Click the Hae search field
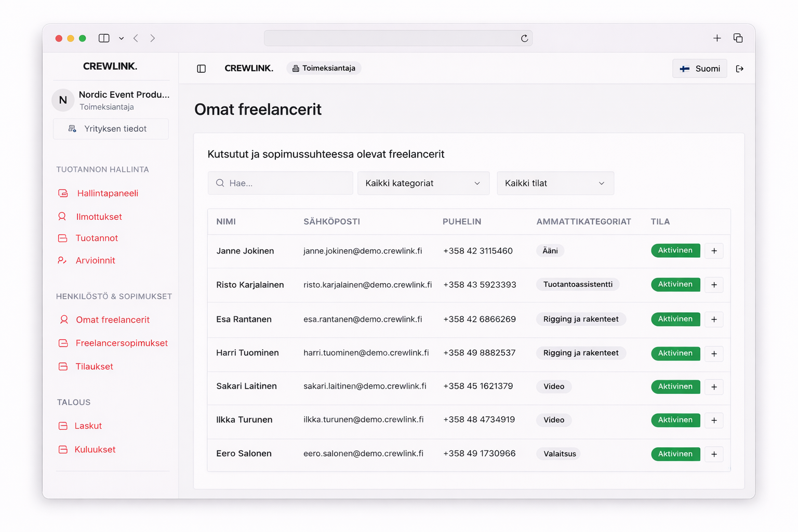798x532 pixels. coord(281,183)
